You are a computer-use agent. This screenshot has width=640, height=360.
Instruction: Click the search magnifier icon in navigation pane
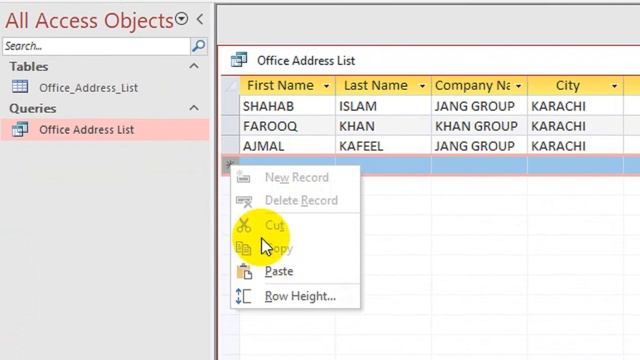(199, 46)
